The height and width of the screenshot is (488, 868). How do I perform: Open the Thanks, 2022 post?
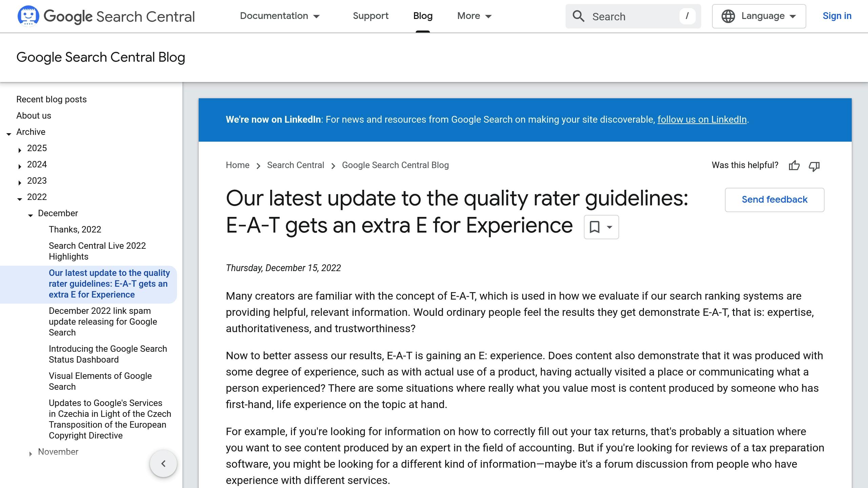[75, 229]
